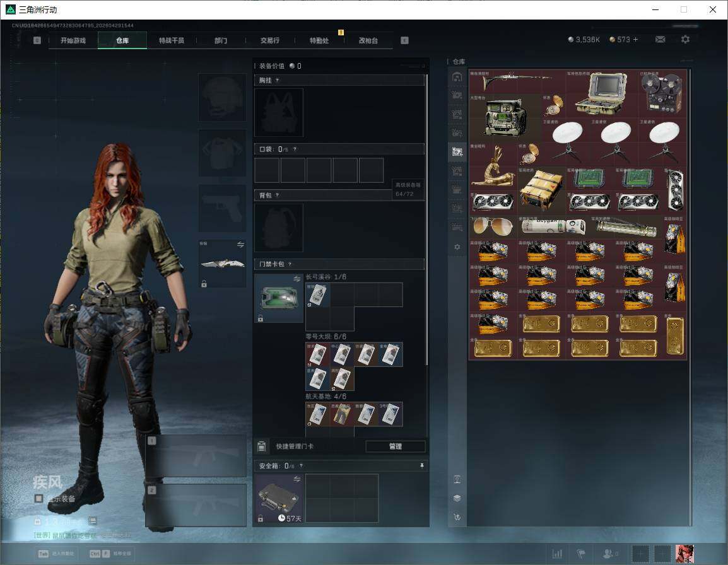Click secondary weapon slot 2
728x565 pixels.
click(x=196, y=505)
